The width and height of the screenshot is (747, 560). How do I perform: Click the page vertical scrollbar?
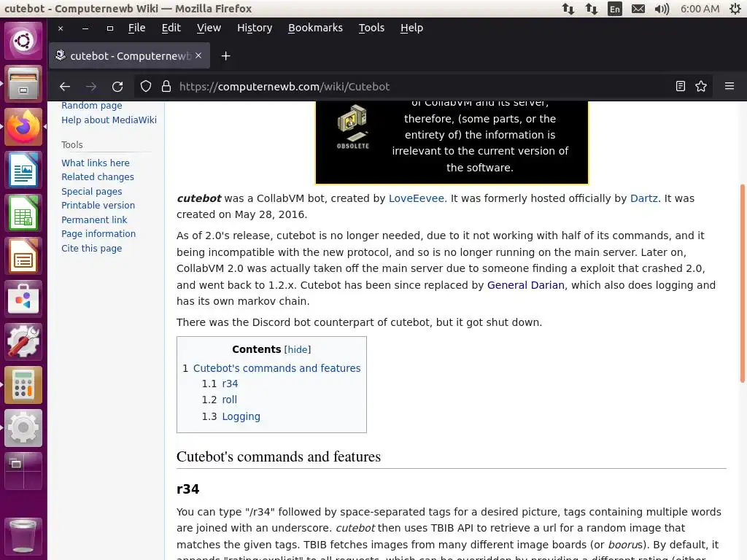point(742,284)
